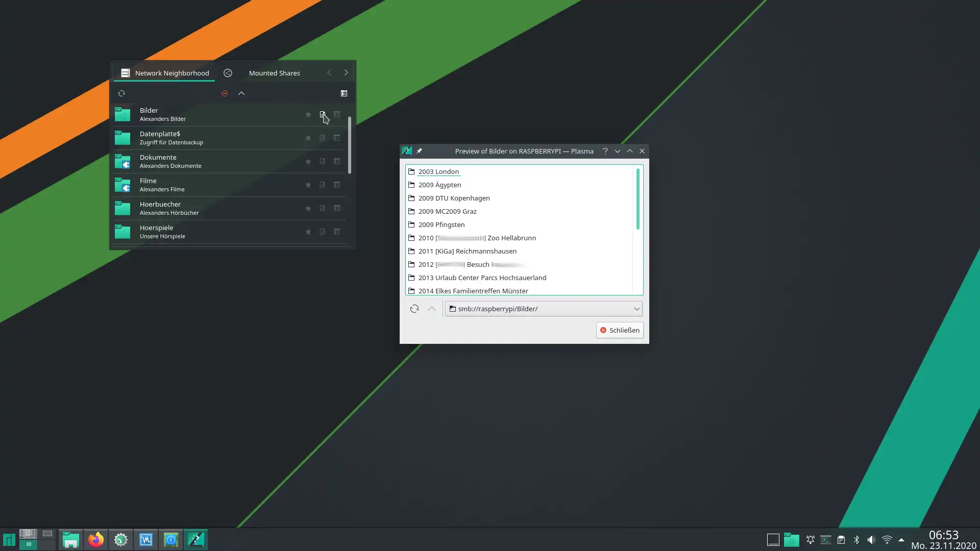Screen dimensions: 980x551
Task: Select the Mounted Shares tab
Action: tap(275, 72)
